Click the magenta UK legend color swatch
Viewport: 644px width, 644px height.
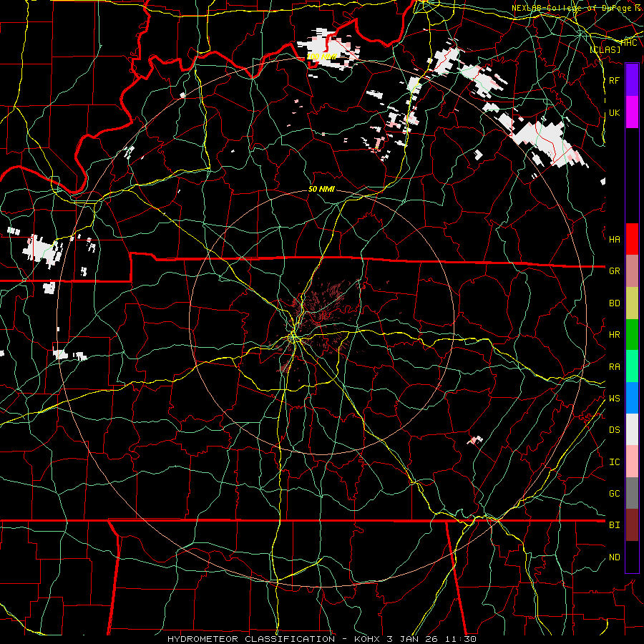pos(632,112)
